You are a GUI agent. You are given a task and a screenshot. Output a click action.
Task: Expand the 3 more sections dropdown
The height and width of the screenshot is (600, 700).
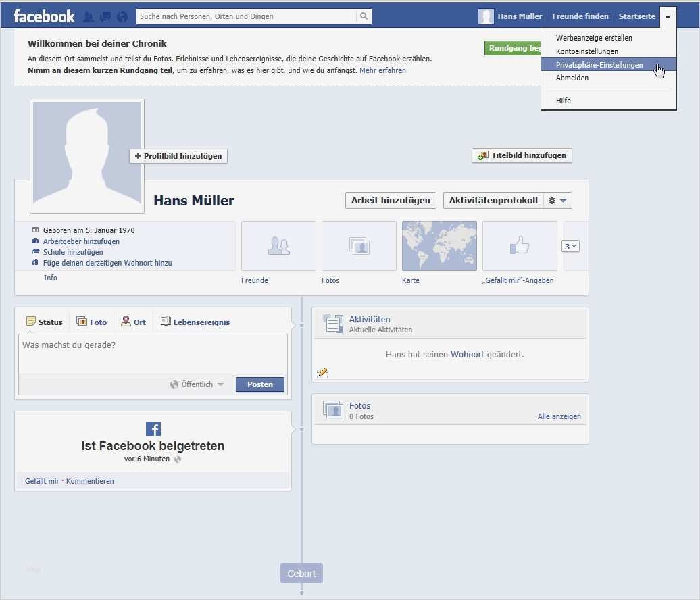570,246
